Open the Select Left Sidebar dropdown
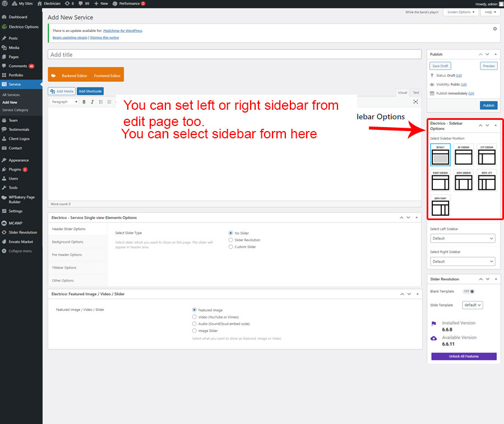This screenshot has height=424, width=504. (463, 239)
